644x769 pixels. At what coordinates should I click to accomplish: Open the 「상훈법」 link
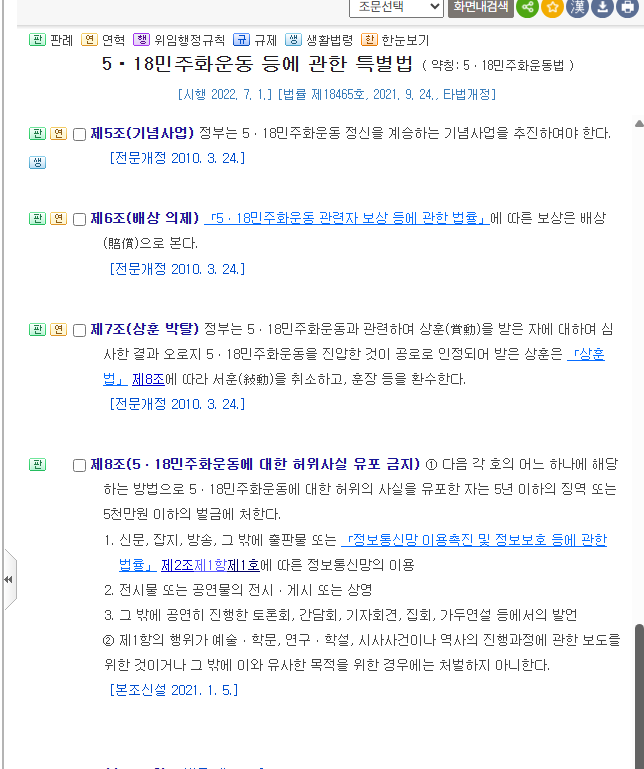586,354
